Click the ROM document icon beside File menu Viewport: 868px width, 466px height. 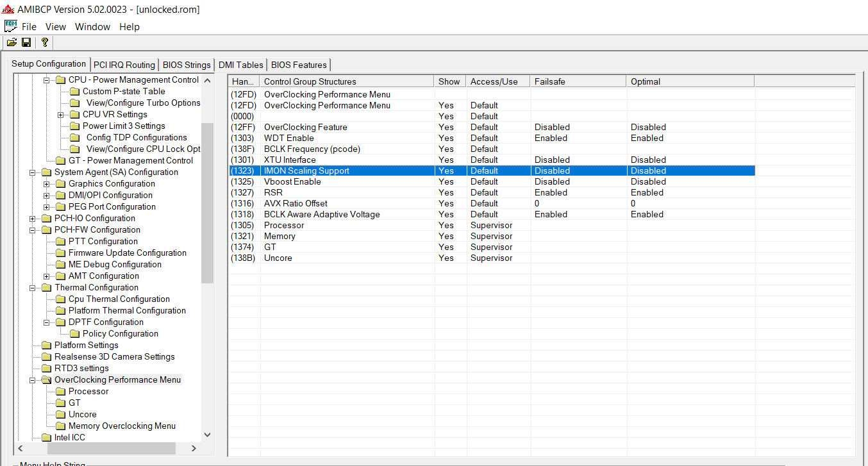[11, 26]
